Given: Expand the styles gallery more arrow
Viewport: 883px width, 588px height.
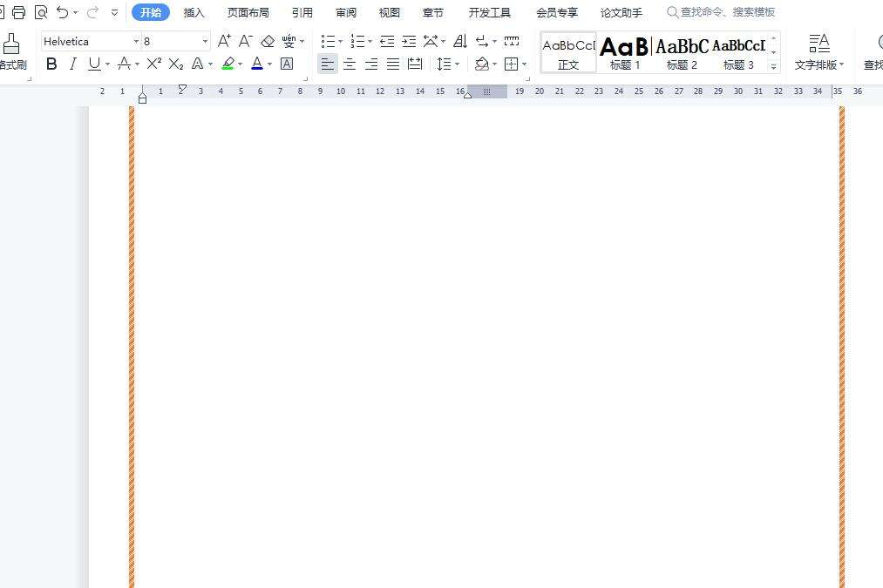Looking at the screenshot, I should click(774, 66).
